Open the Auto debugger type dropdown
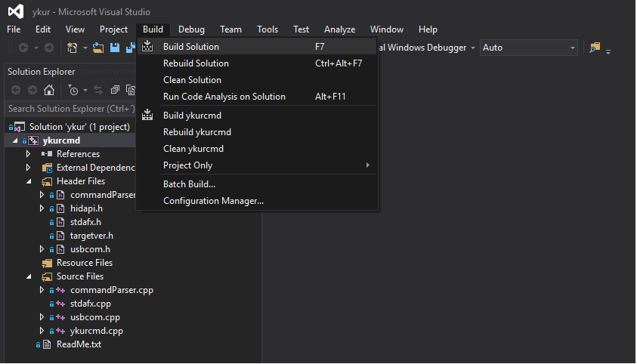Image resolution: width=637 pixels, height=364 pixels. click(x=529, y=48)
